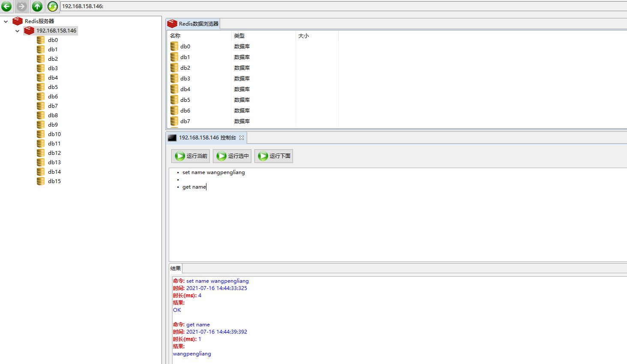Viewport: 627px width, 364px height.
Task: Close the 192.168.158.146 控制台 tab
Action: click(242, 138)
